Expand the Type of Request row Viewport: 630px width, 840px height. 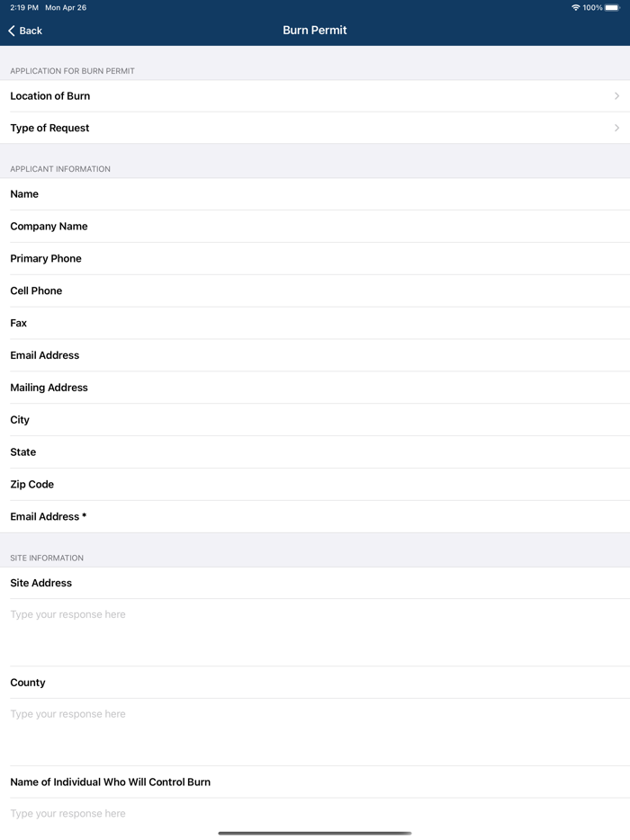click(x=315, y=128)
